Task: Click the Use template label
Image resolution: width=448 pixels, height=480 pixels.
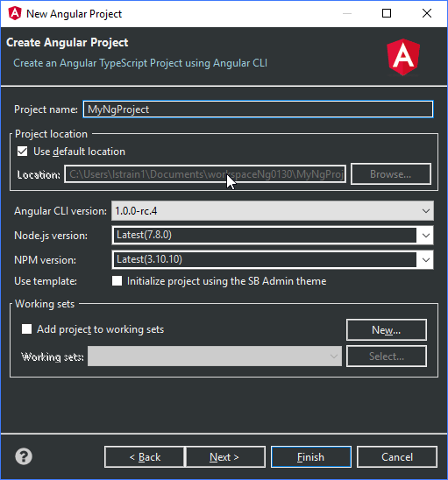Action: point(46,281)
